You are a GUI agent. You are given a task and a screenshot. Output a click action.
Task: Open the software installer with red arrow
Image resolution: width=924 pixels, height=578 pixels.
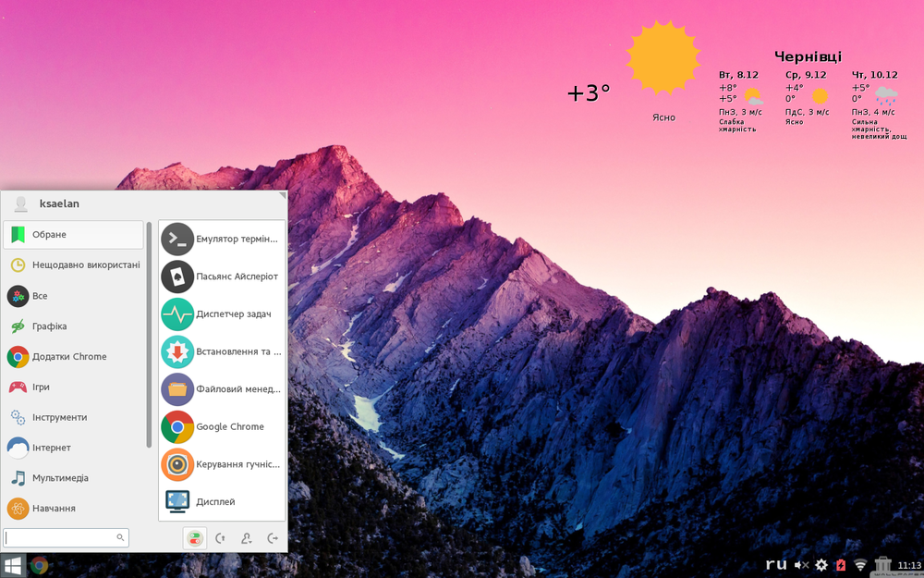point(222,351)
